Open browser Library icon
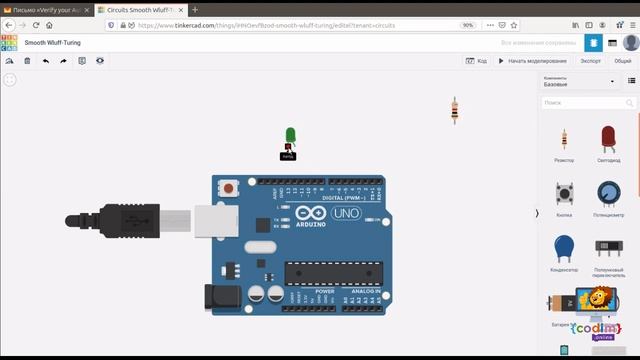The width and height of the screenshot is (640, 360). click(576, 25)
